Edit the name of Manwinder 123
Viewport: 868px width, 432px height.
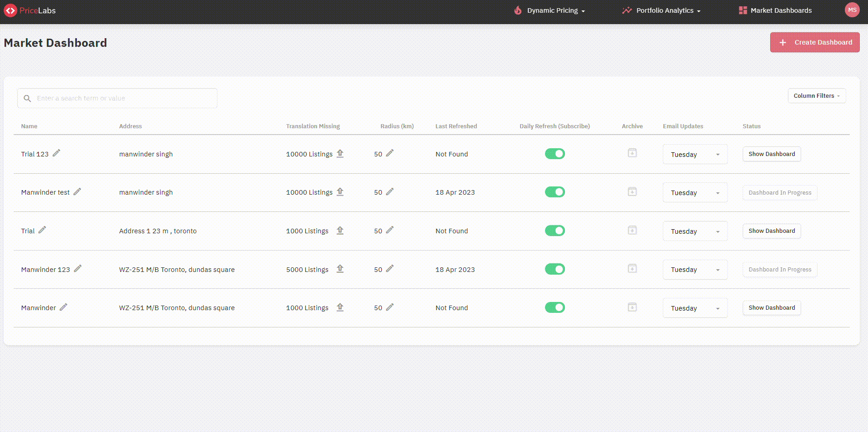coord(78,269)
